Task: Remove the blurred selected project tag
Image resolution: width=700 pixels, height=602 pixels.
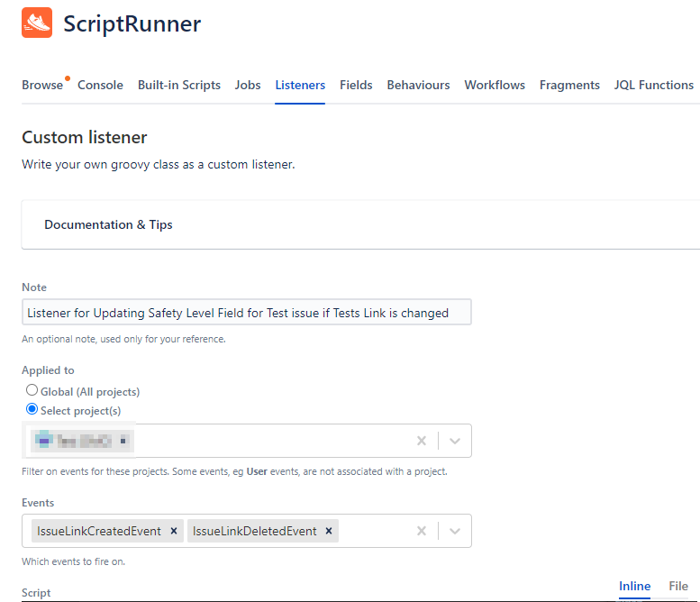Action: 123,441
